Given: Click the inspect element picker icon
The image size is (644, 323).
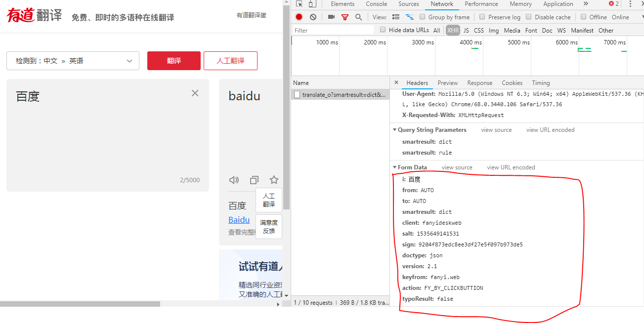Looking at the screenshot, I should [299, 4].
